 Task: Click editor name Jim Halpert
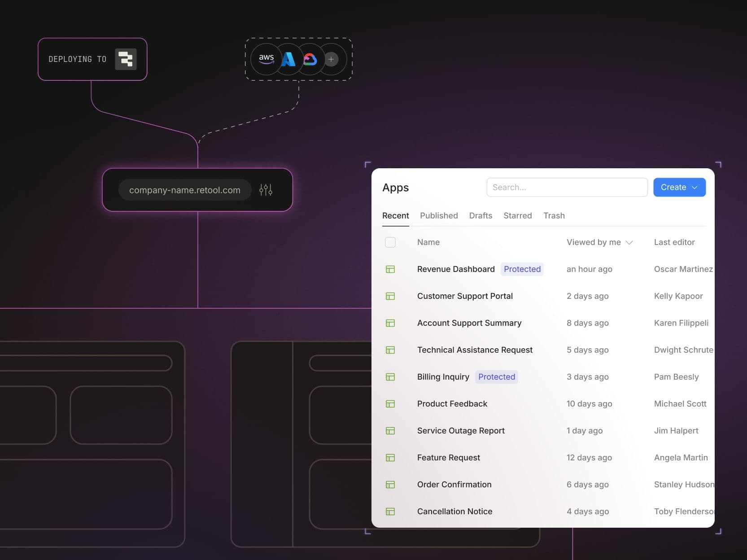click(676, 431)
